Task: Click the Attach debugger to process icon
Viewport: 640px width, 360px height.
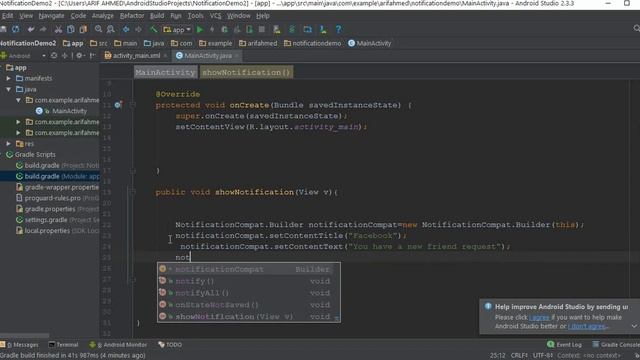Action: [x=249, y=29]
